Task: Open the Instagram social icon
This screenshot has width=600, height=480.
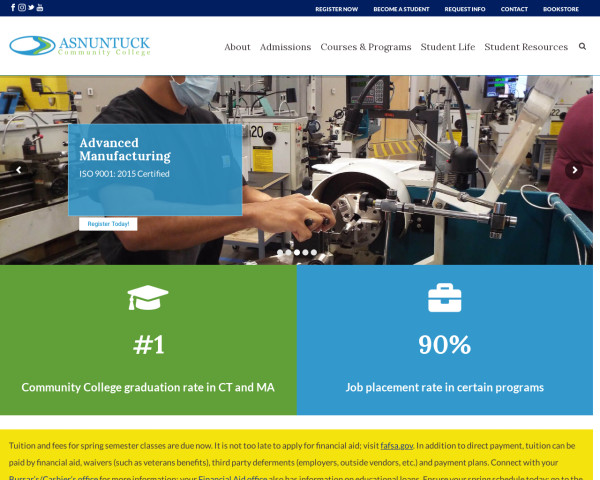Action: click(x=22, y=8)
